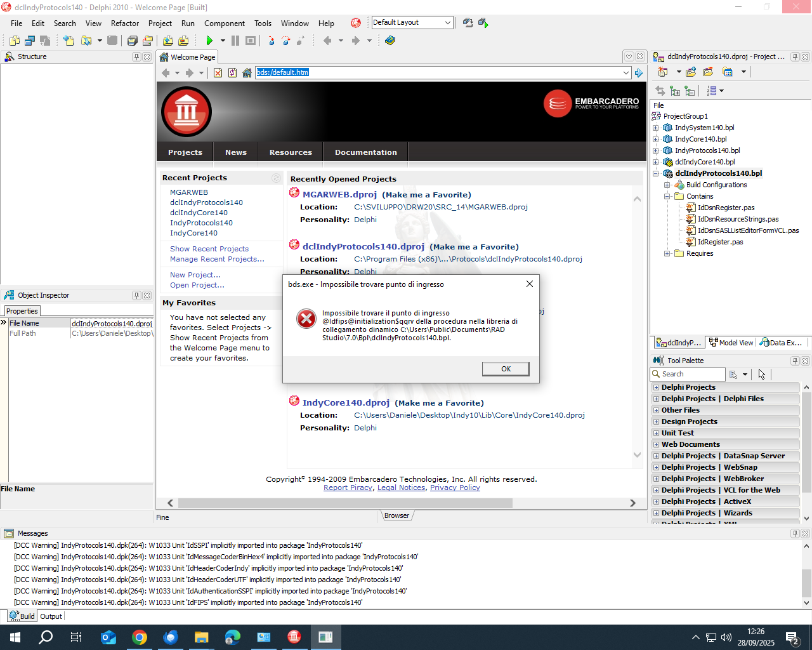Image resolution: width=812 pixels, height=650 pixels.
Task: Click the green Run button in toolbar
Action: (x=209, y=41)
